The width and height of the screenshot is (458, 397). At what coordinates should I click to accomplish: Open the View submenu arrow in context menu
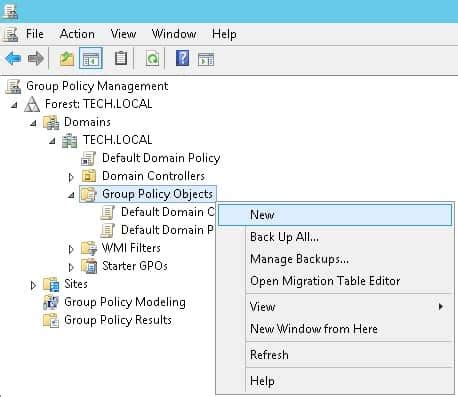441,307
